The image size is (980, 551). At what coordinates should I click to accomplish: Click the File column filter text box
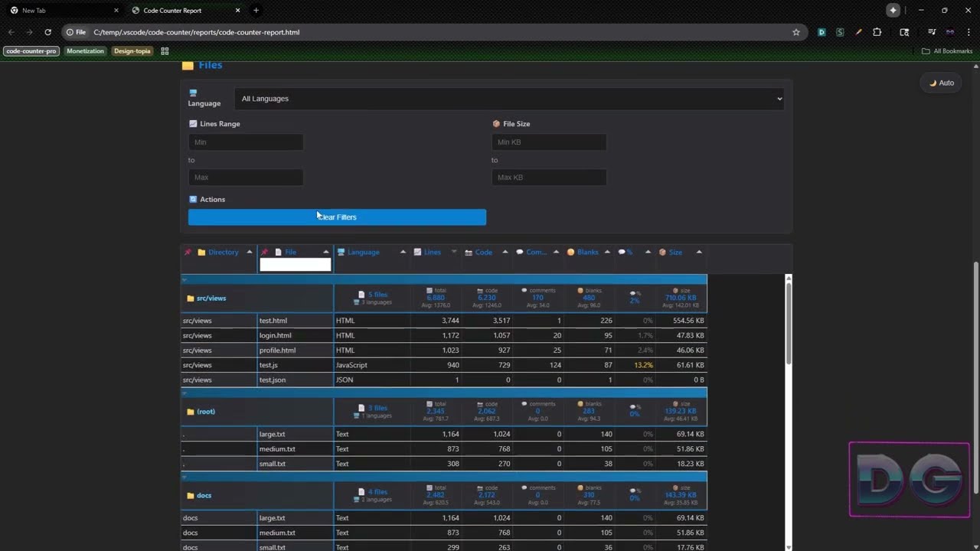[295, 265]
